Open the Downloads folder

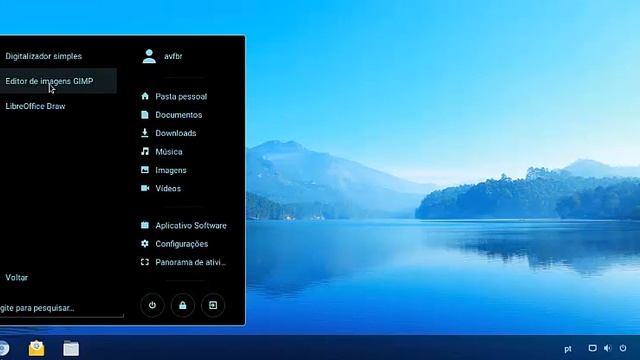pos(176,133)
